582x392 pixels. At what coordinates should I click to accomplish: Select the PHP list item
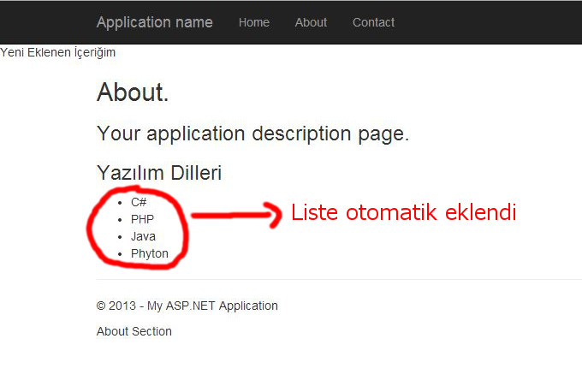pyautogui.click(x=142, y=219)
